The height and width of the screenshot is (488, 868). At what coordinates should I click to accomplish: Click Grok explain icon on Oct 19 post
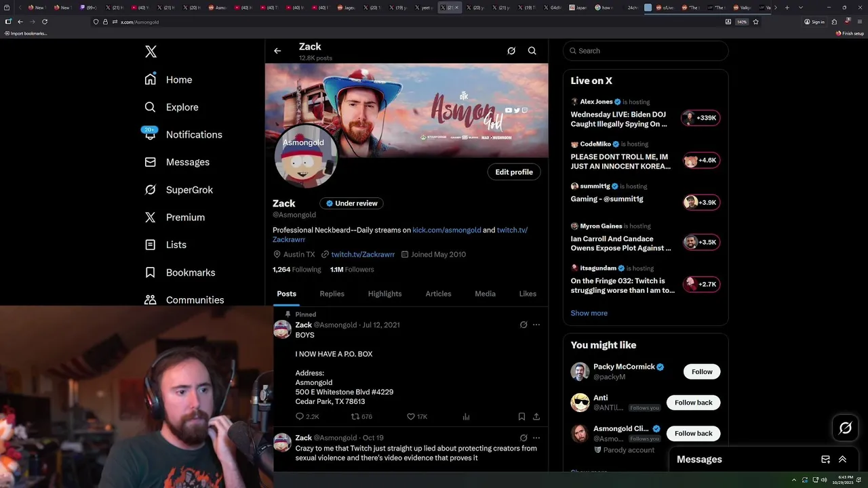pos(524,438)
